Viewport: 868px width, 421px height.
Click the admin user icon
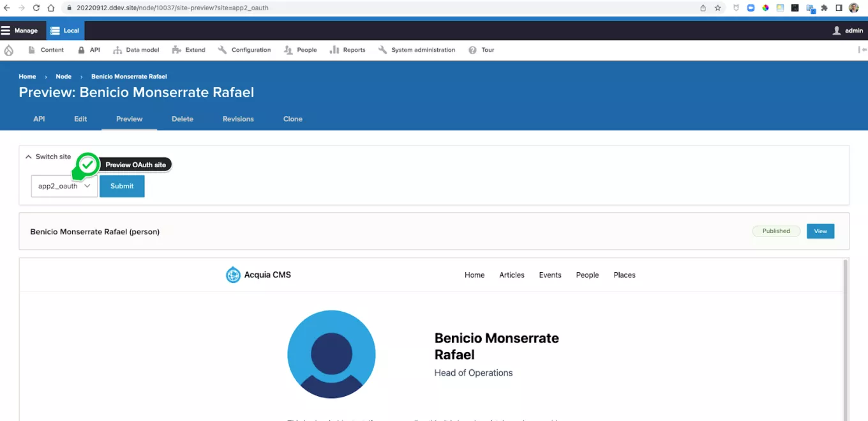coord(837,31)
